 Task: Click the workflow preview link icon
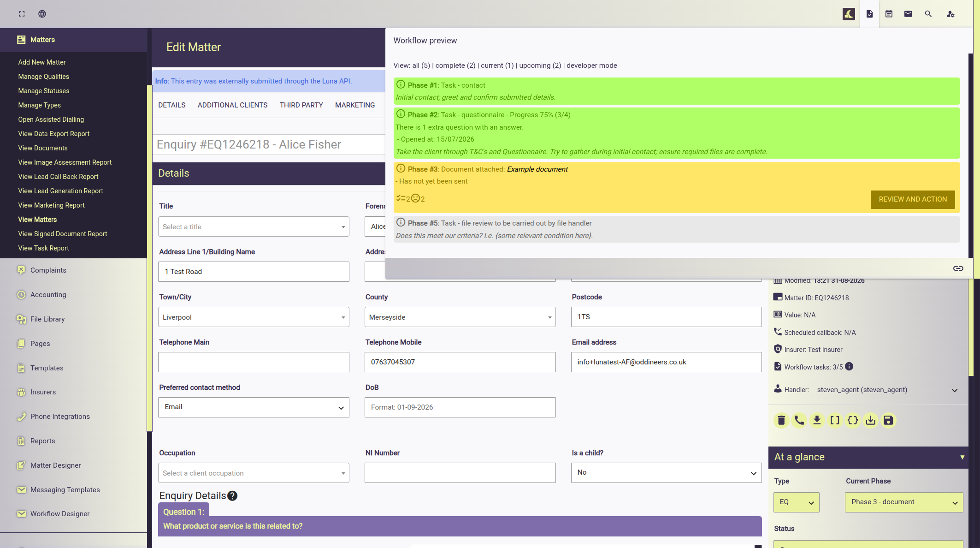click(958, 268)
